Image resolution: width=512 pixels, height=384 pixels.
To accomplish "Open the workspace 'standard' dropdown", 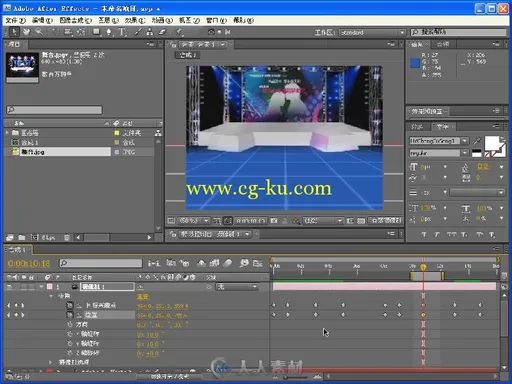I will click(x=373, y=32).
